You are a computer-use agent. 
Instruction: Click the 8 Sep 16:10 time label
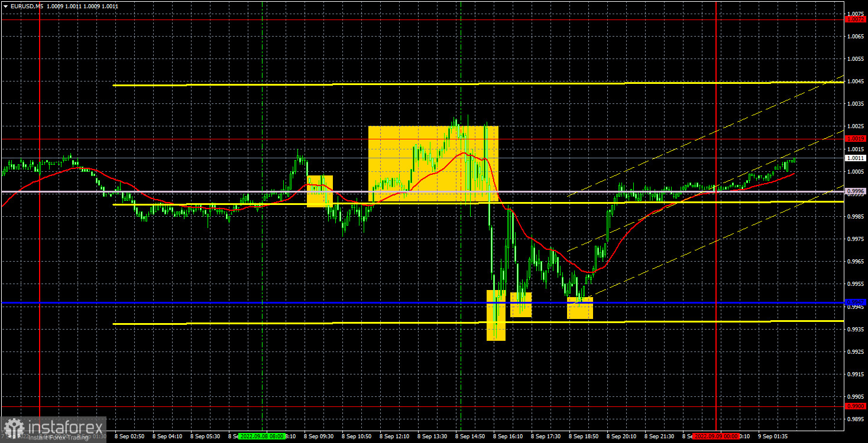[x=508, y=436]
